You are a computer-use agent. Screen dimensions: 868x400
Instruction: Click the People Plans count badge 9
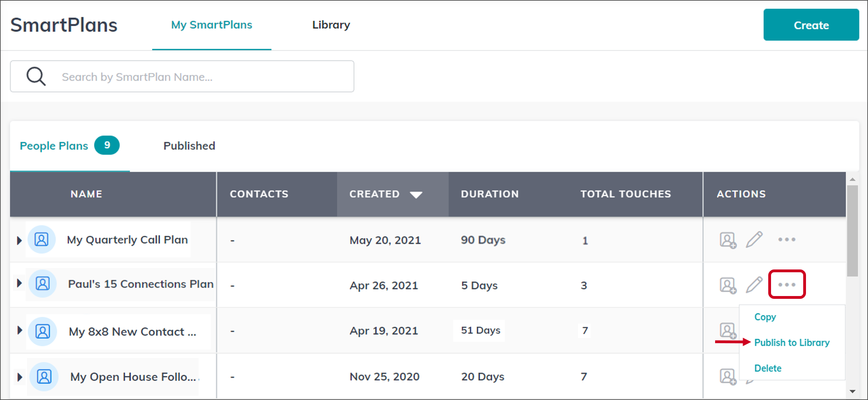point(107,145)
